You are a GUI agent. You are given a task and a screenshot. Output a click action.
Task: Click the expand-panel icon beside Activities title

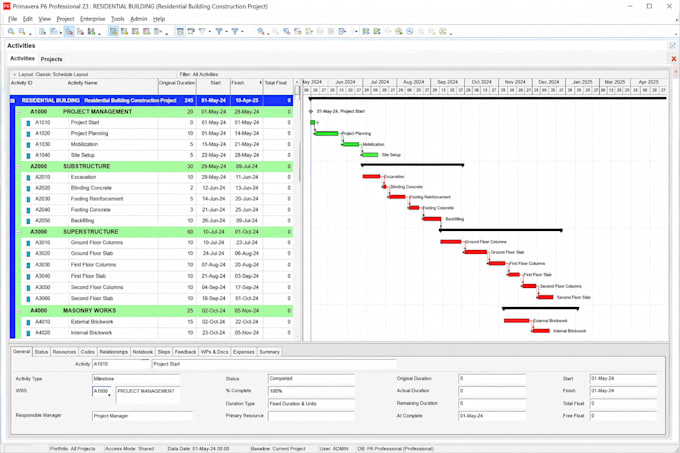pos(672,46)
